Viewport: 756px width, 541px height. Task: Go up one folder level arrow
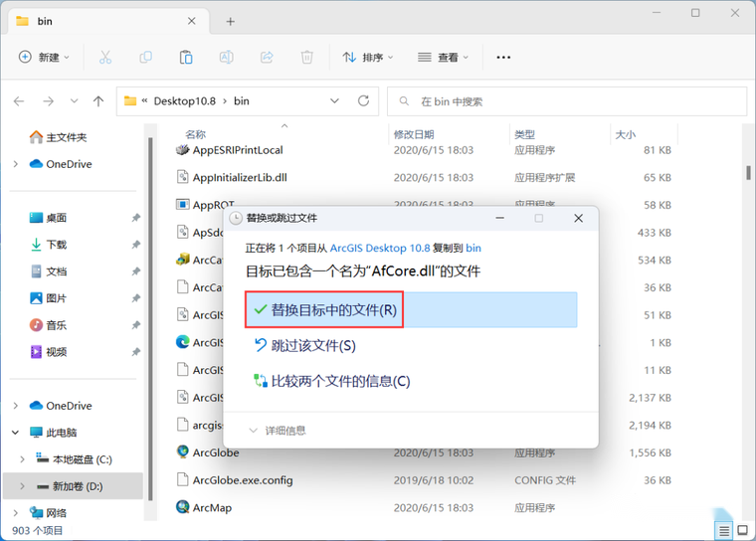pos(98,101)
